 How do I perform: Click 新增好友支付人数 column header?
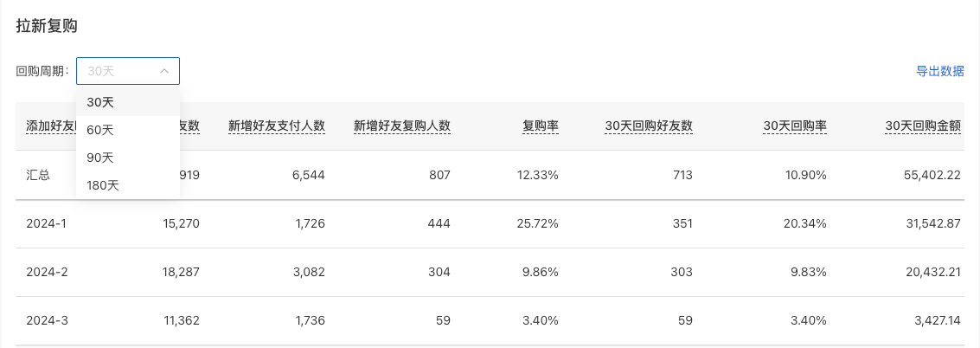coord(277,126)
